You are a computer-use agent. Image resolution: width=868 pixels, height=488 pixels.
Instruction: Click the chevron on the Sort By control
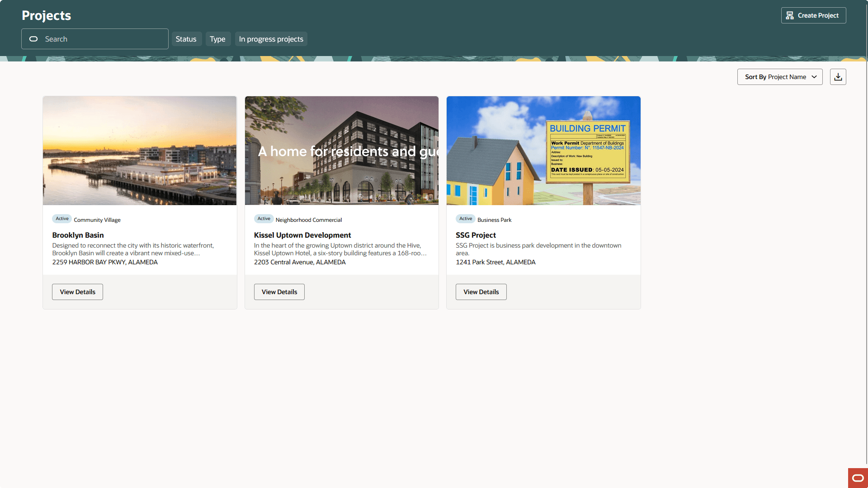click(814, 77)
